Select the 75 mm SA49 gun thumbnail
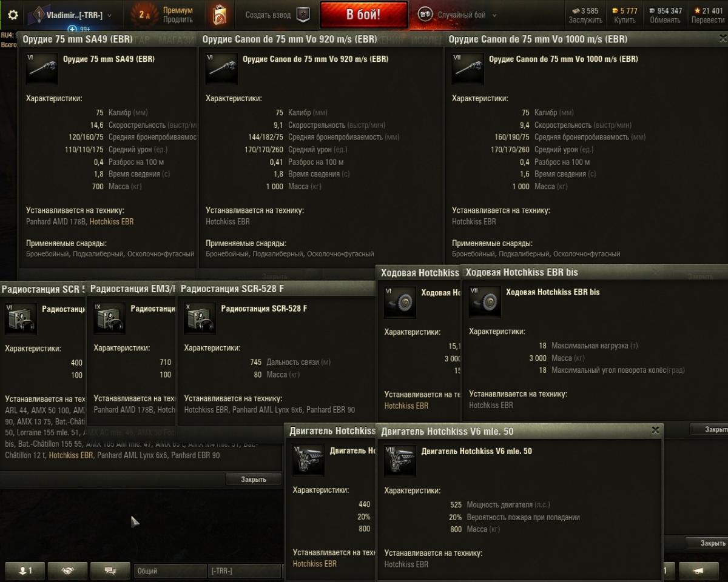Screen dimensions: 728x582 42,68
